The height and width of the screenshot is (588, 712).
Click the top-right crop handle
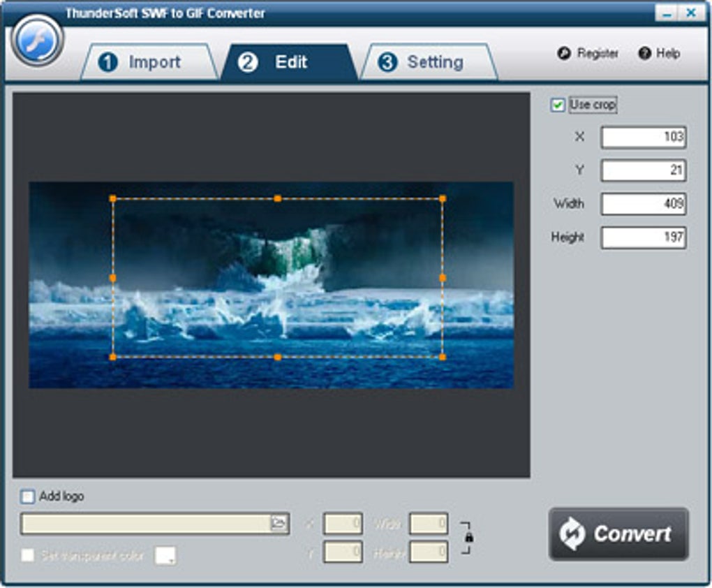(443, 198)
